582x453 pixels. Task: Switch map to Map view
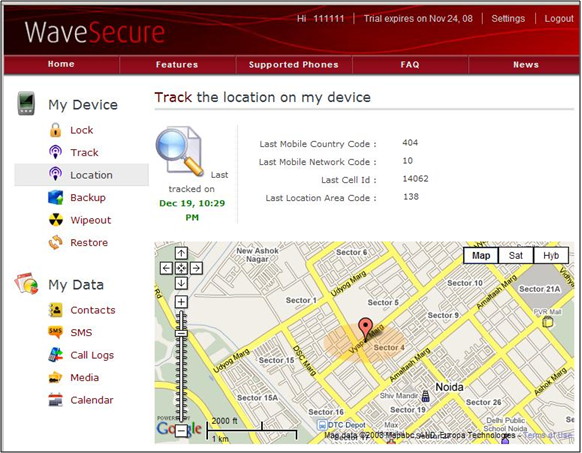481,255
